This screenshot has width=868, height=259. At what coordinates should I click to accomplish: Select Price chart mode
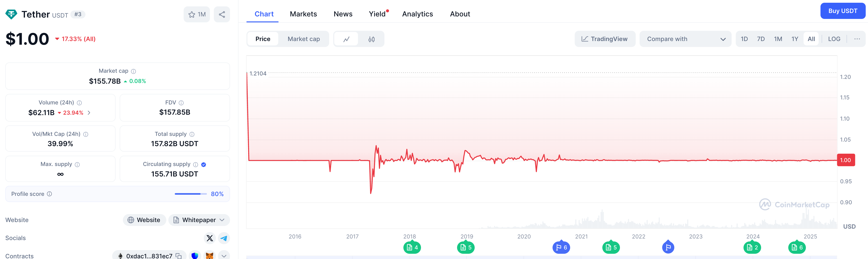263,39
